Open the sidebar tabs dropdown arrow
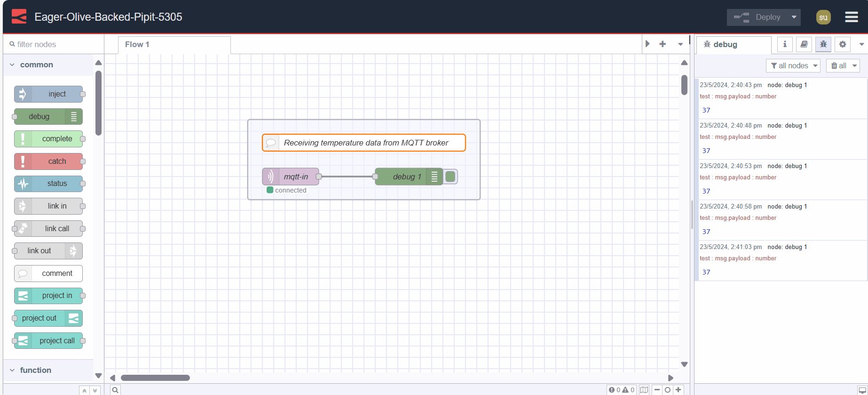Screen dimensions: 868x395 [861, 44]
